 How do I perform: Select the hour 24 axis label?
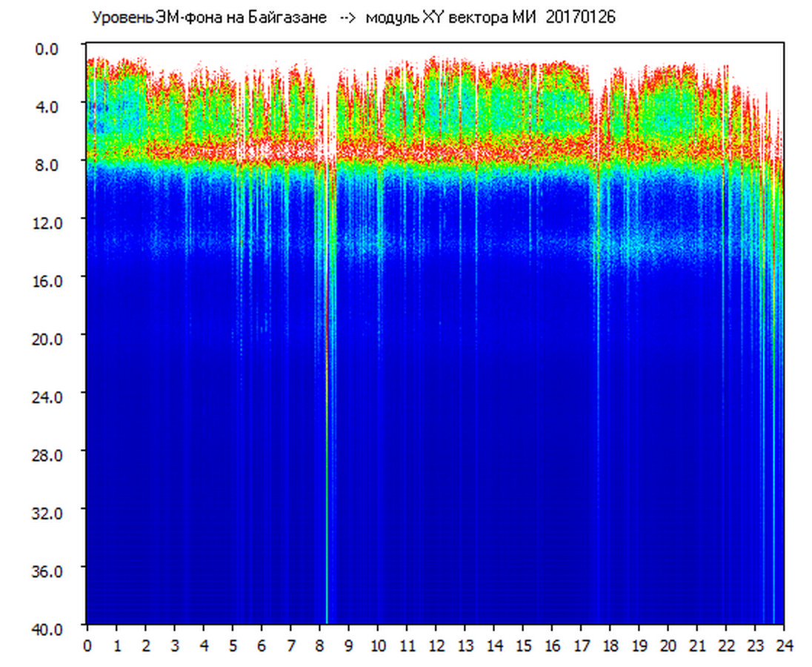(x=784, y=645)
